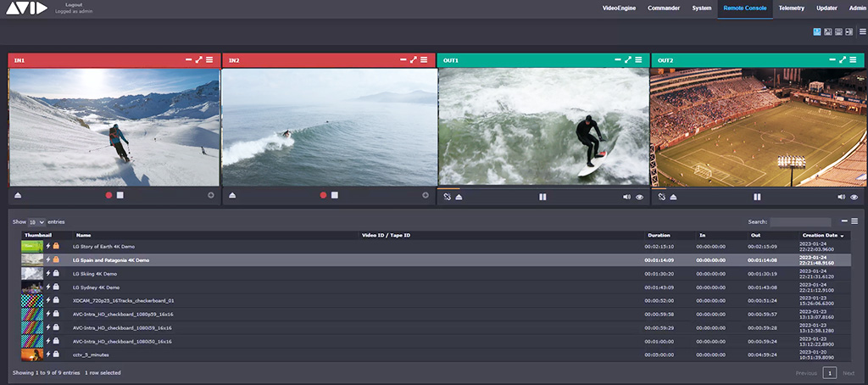
Task: Expand OUT1 panel to full view
Action: (628, 60)
